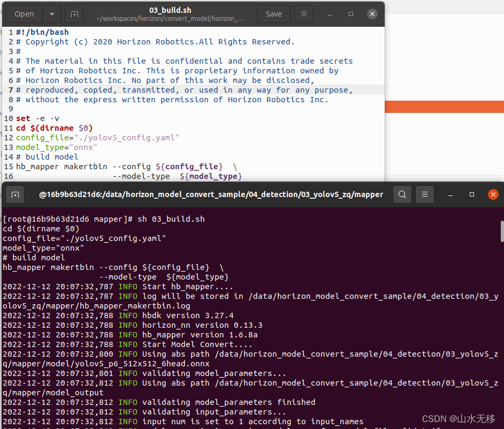Minimize the terminal window
This screenshot has width=504, height=429.
450,194
